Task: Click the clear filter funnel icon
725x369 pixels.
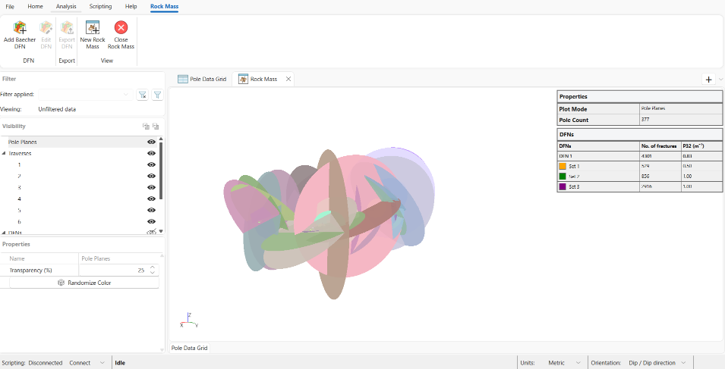Action: point(143,95)
